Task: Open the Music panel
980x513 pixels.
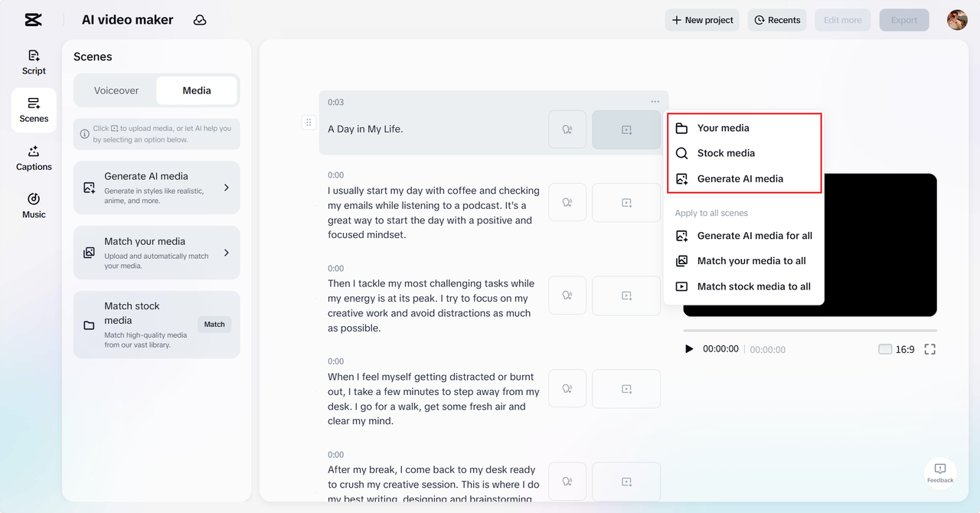Action: (x=34, y=206)
